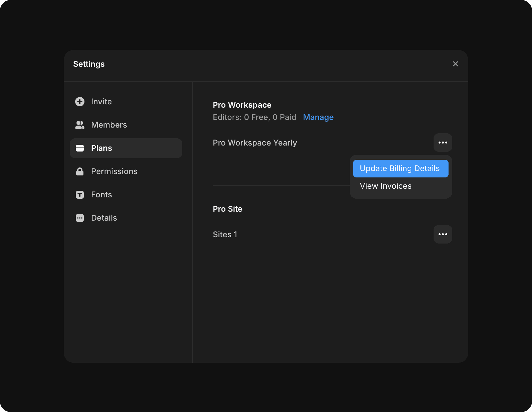Click the Plans credit card icon
Screen dimensions: 532x412
(80, 148)
